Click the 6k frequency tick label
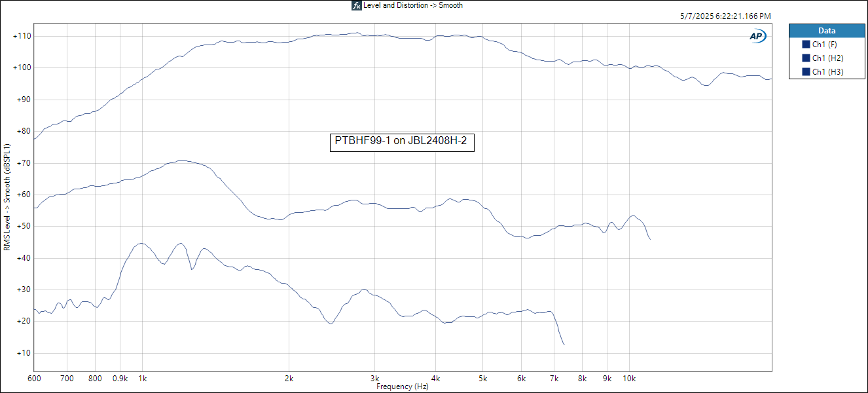Screen dimensions: 868x393 pyautogui.click(x=522, y=379)
